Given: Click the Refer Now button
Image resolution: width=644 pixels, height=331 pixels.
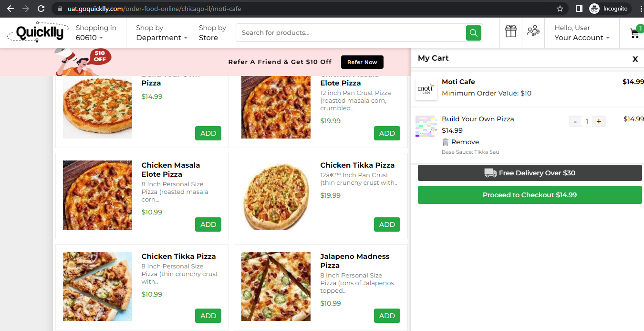Looking at the screenshot, I should coord(362,62).
